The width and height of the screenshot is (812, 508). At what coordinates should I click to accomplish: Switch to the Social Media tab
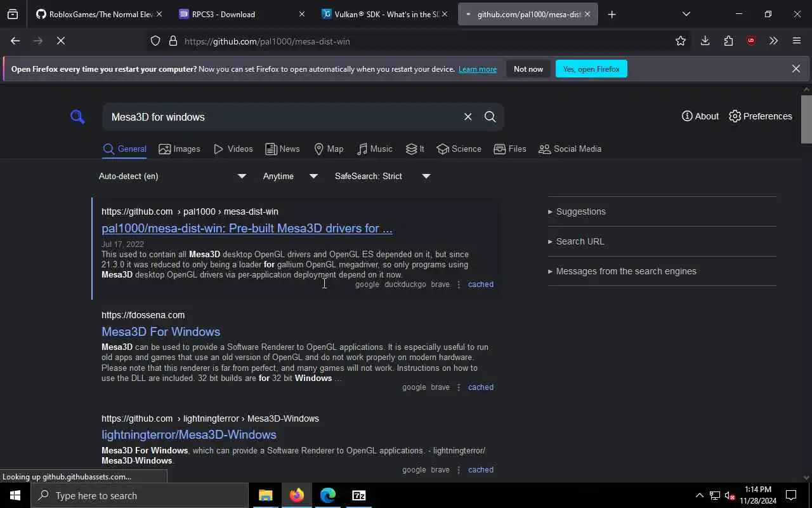pyautogui.click(x=570, y=149)
